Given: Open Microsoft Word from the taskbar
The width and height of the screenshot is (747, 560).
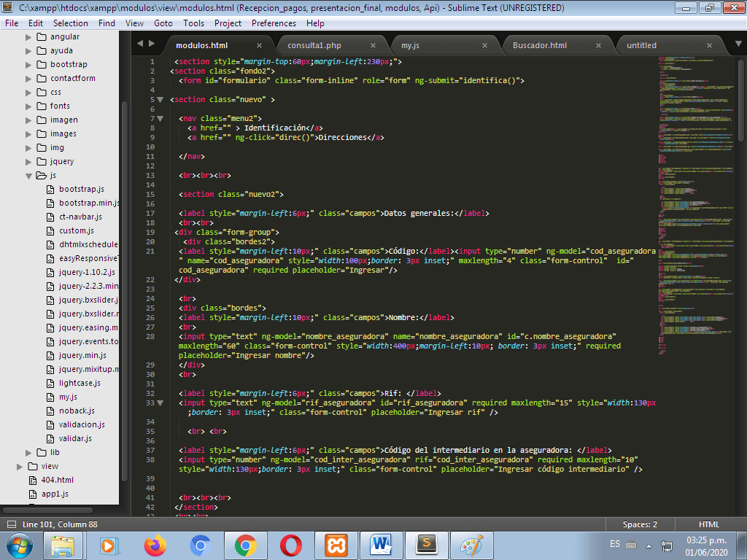Looking at the screenshot, I should pyautogui.click(x=381, y=545).
